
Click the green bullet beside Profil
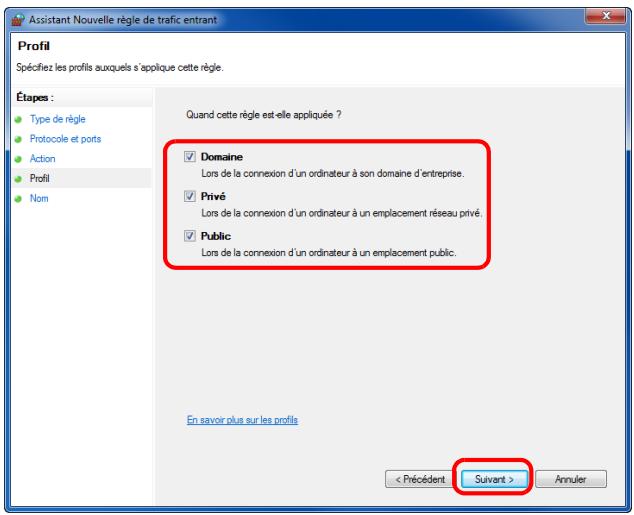(18, 179)
